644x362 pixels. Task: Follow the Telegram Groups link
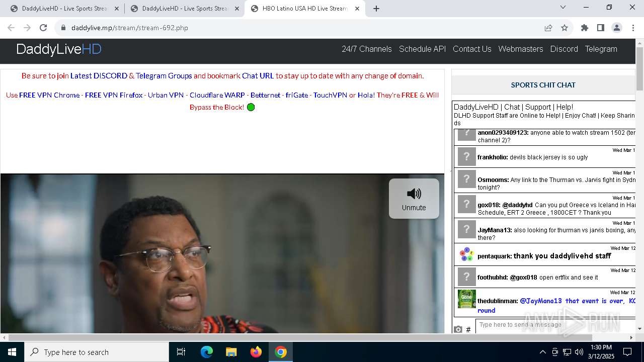164,76
